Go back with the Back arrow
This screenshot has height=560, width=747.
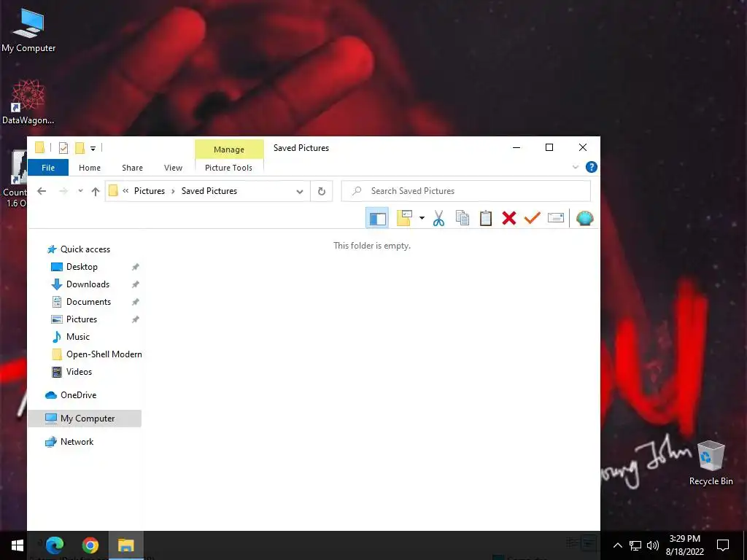tap(42, 191)
